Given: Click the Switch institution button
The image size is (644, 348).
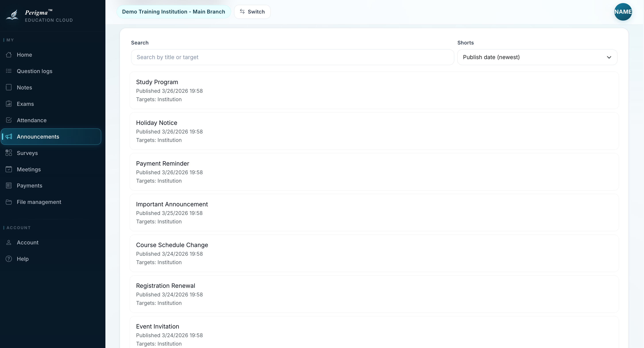Looking at the screenshot, I should [252, 12].
